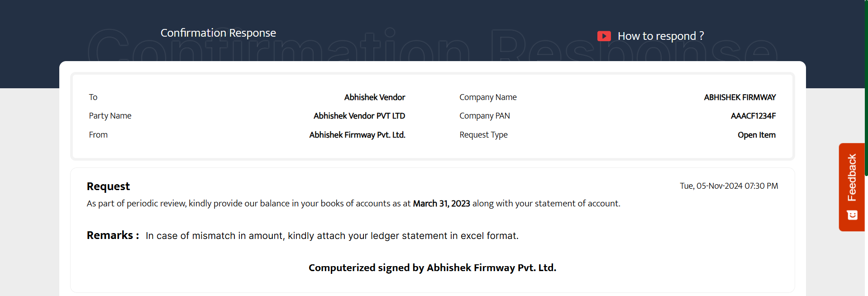The image size is (868, 296).
Task: Click the Feedback smiley chat icon
Action: [x=852, y=215]
